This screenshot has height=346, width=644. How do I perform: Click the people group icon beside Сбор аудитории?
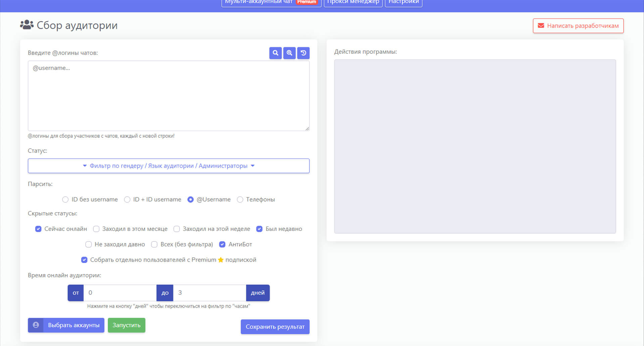point(27,25)
